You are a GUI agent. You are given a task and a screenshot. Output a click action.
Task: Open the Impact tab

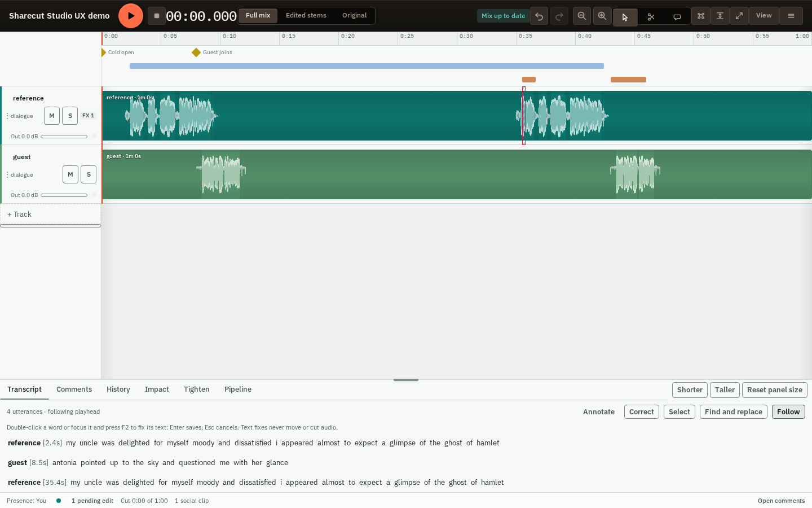point(157,389)
